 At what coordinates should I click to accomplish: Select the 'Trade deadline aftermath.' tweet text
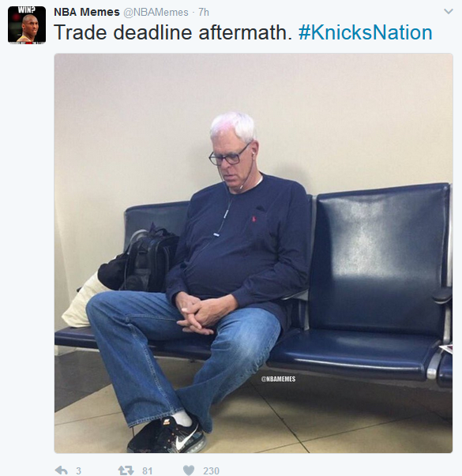(x=172, y=32)
